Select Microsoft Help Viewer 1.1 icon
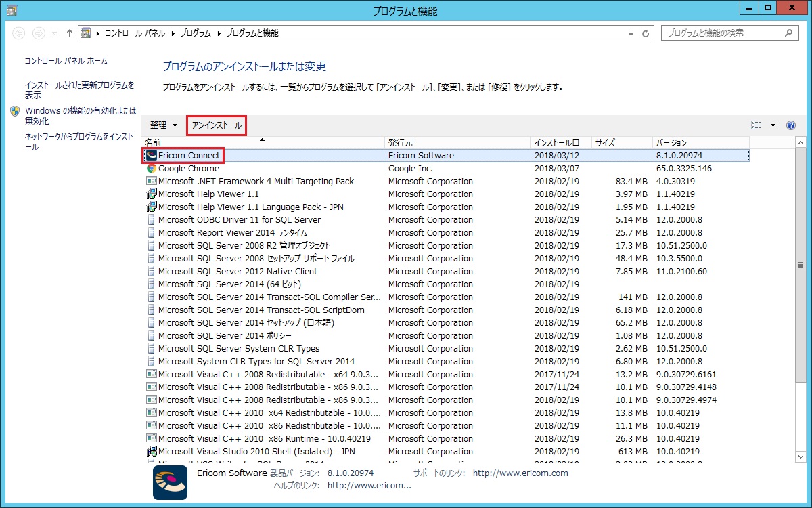Image resolution: width=812 pixels, height=508 pixels. (x=152, y=194)
